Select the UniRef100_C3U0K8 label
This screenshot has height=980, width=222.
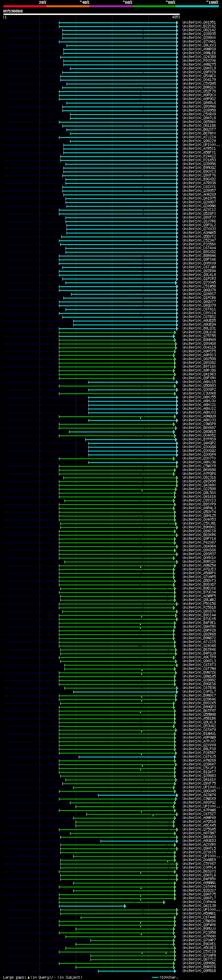point(199,393)
